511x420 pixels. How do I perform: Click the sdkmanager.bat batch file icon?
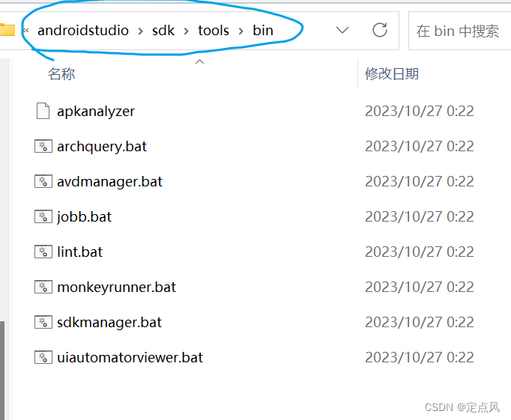[x=43, y=323]
